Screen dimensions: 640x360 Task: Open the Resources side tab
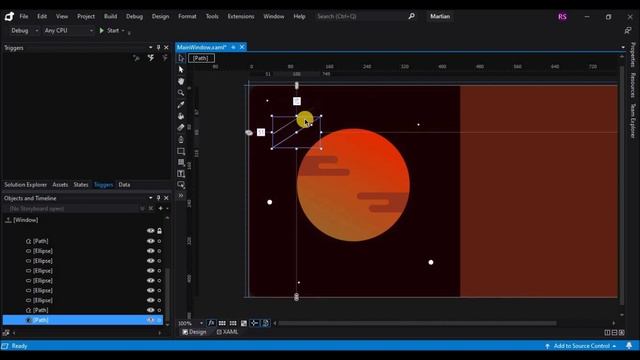633,85
